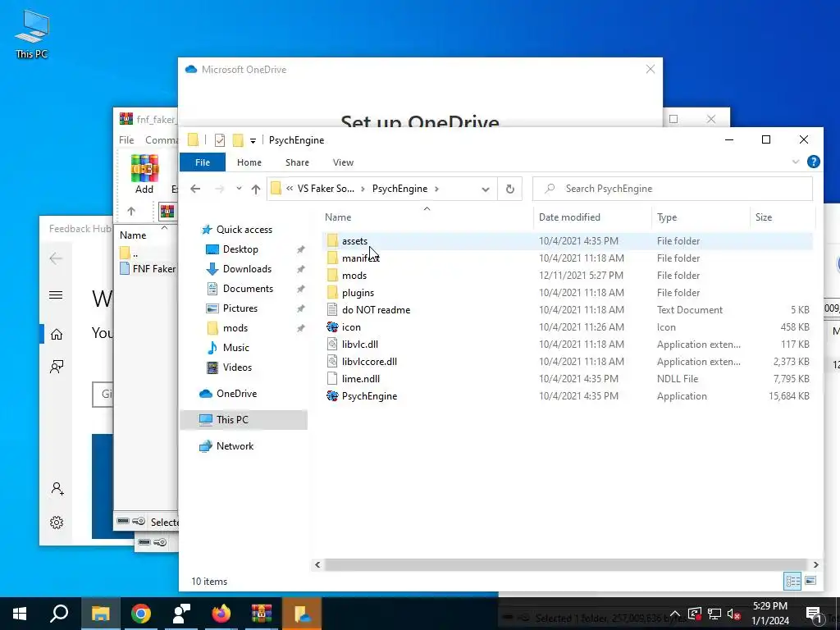Viewport: 840px width, 630px height.
Task: Go up one level in WinRAR window
Action: point(131,211)
